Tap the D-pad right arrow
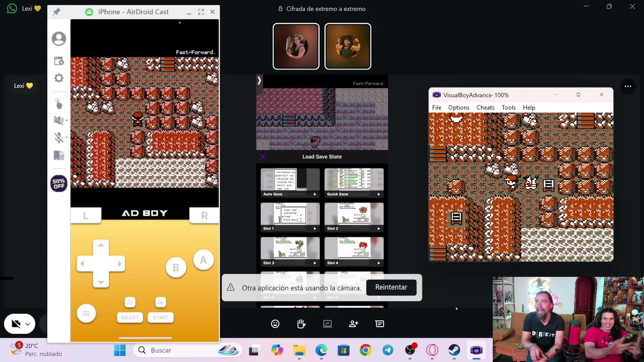Viewport: 644px width, 362px height. (x=119, y=263)
